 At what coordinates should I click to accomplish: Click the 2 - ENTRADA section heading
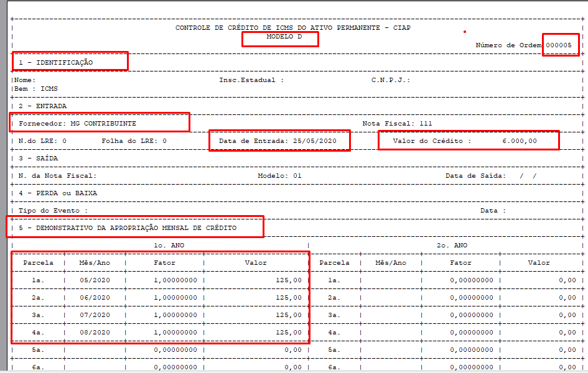click(42, 106)
